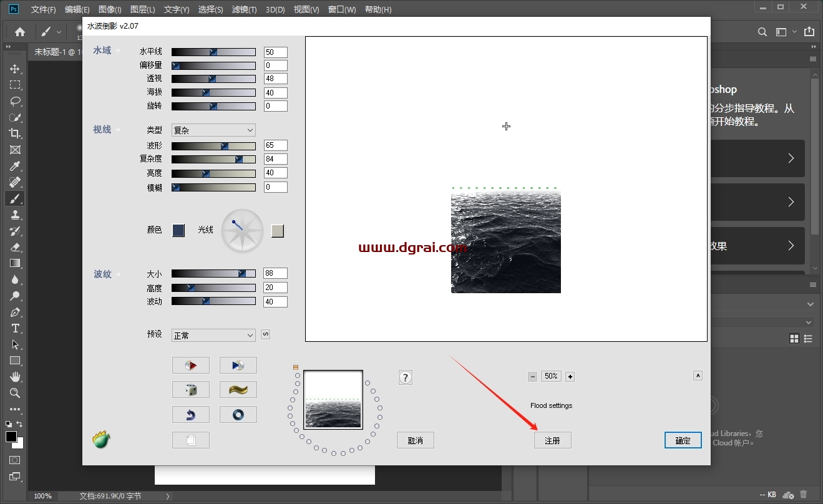The width and height of the screenshot is (823, 504).
Task: Expand the second learn tutorial chevron
Action: click(791, 202)
